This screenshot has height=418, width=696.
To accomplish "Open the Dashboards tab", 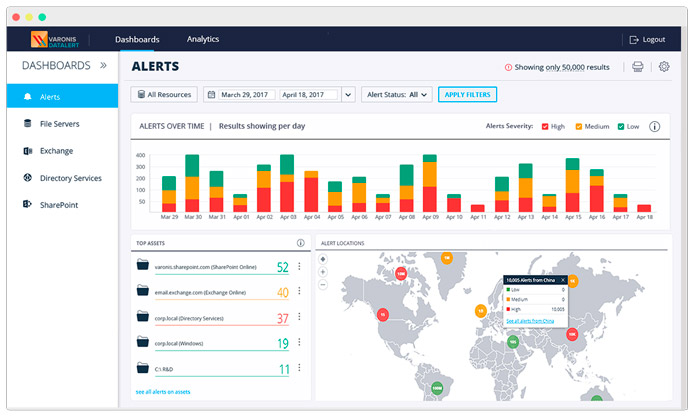I will click(x=137, y=39).
